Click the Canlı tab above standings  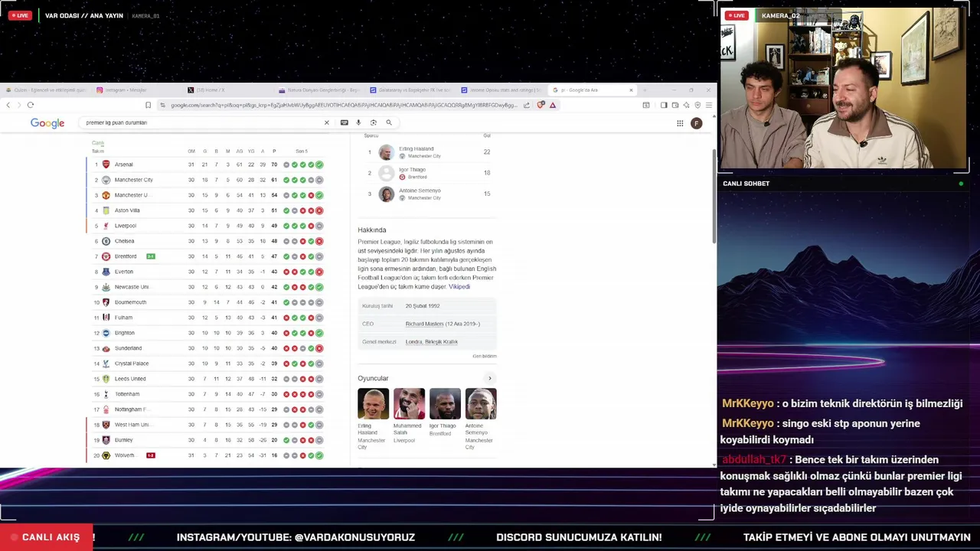pyautogui.click(x=98, y=143)
